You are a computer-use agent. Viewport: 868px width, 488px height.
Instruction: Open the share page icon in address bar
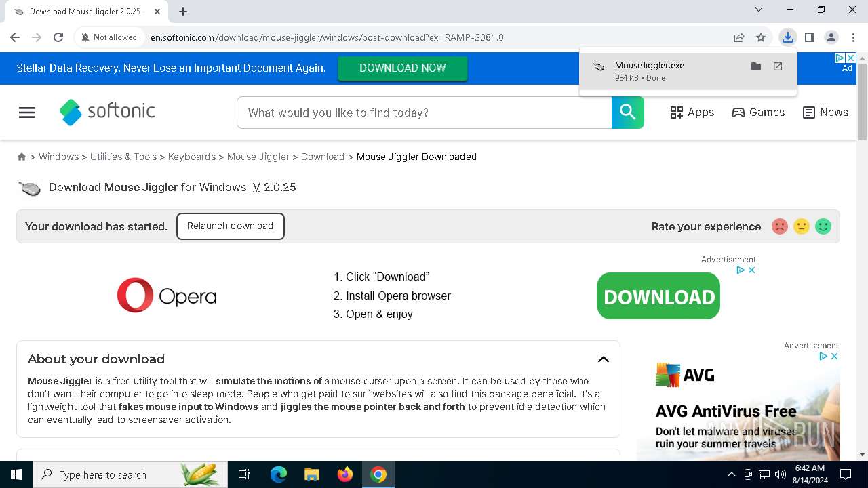(x=739, y=37)
